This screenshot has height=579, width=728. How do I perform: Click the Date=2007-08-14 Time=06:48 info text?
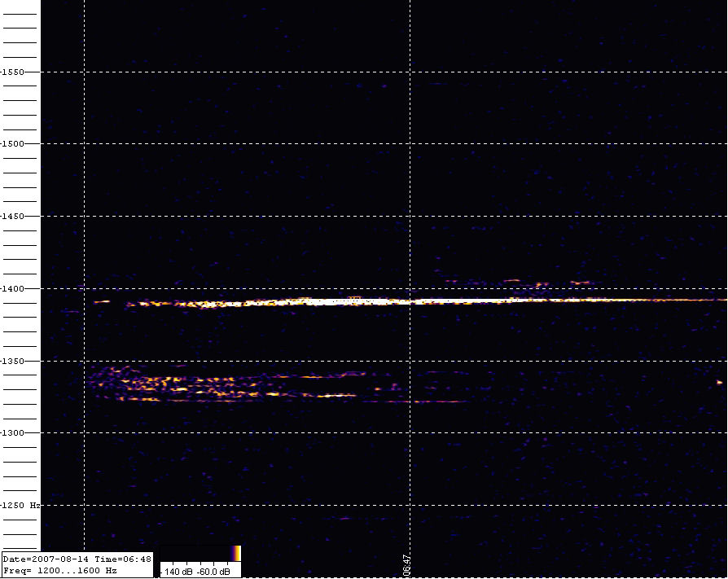pos(77,559)
